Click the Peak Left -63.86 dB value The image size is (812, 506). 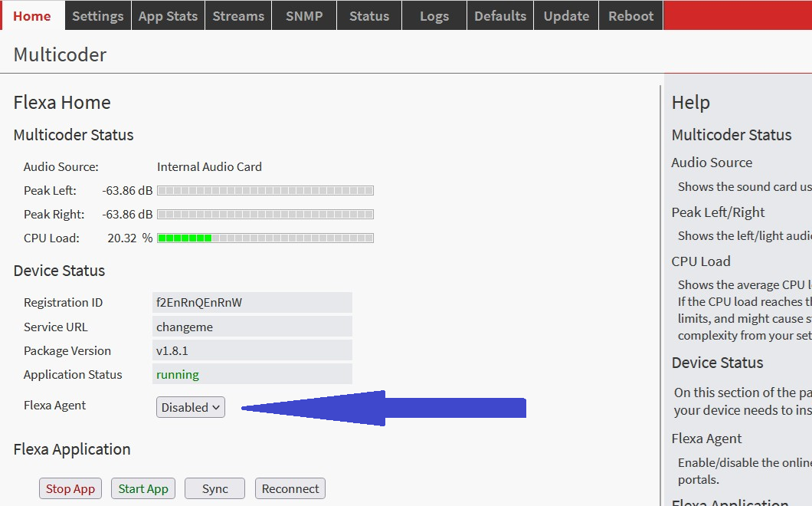pyautogui.click(x=127, y=191)
